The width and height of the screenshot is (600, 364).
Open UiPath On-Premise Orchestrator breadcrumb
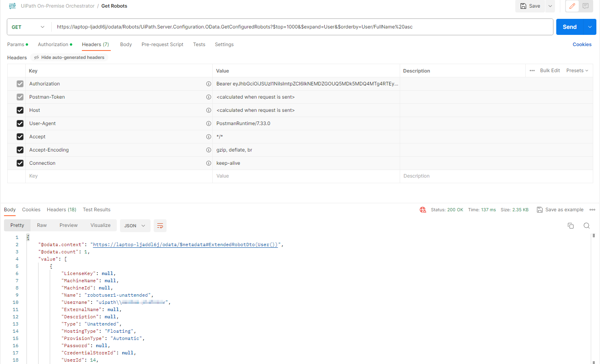pyautogui.click(x=58, y=6)
